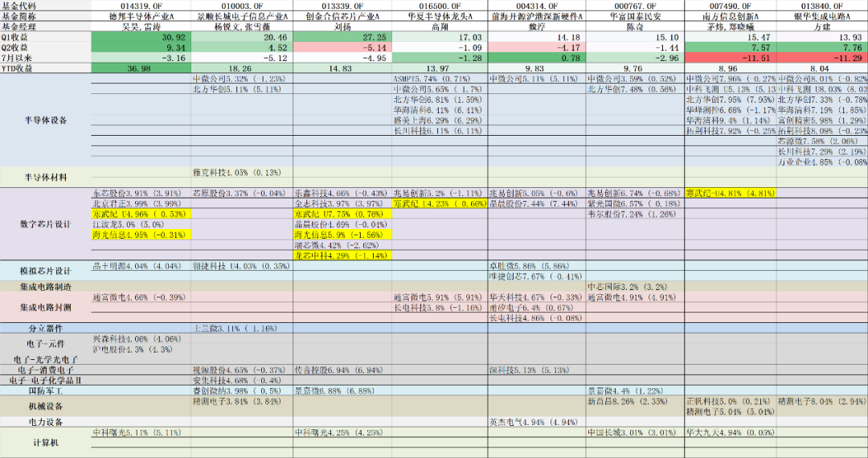The height and width of the screenshot is (458, 868).
Task: Click the green cell 0.78
Action: click(537, 58)
